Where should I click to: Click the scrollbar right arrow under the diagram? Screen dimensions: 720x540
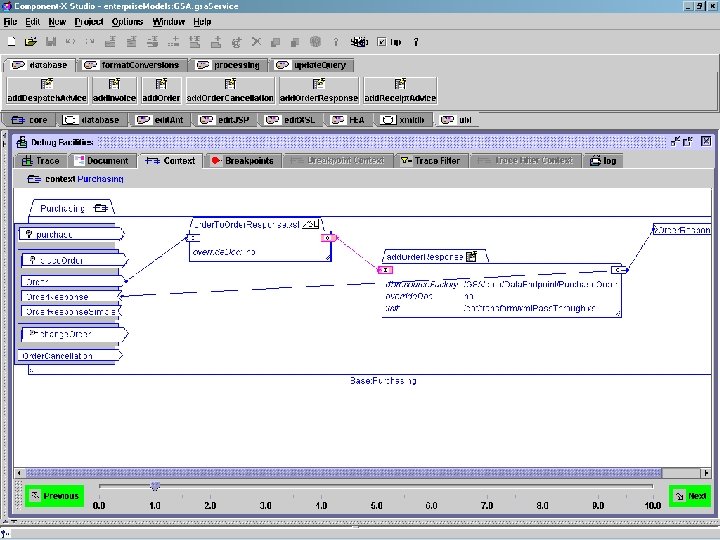pos(706,472)
